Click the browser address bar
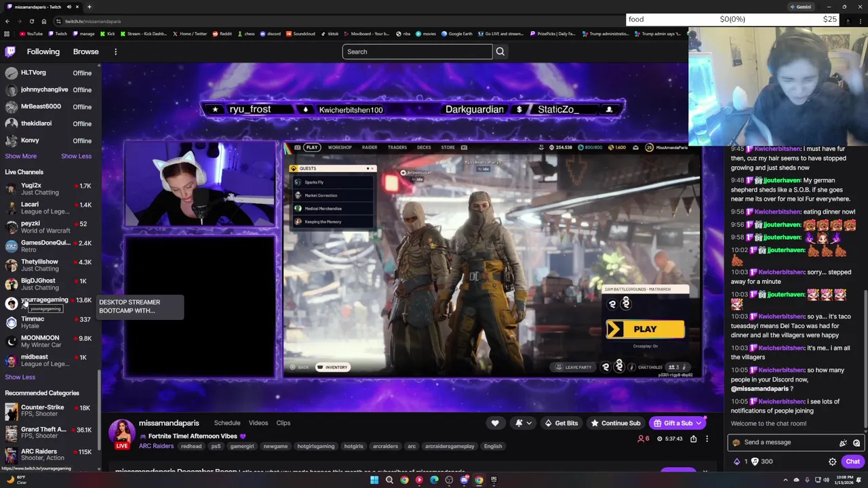The image size is (868, 488). [x=339, y=21]
